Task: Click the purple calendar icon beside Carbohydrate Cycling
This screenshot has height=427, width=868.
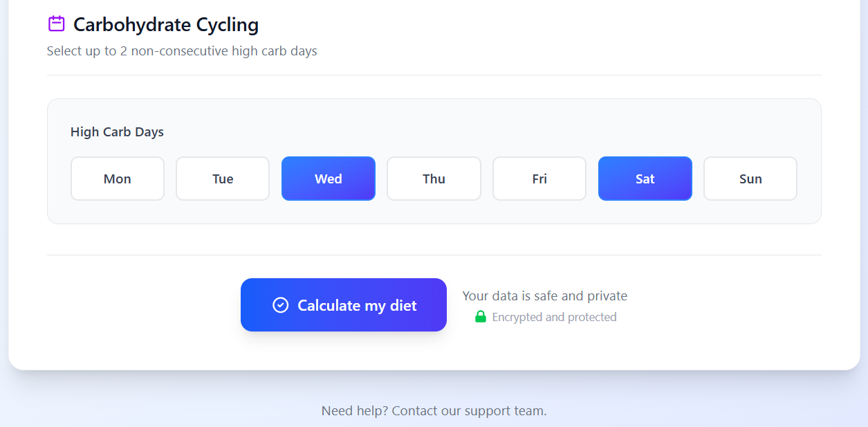Action: click(x=56, y=24)
